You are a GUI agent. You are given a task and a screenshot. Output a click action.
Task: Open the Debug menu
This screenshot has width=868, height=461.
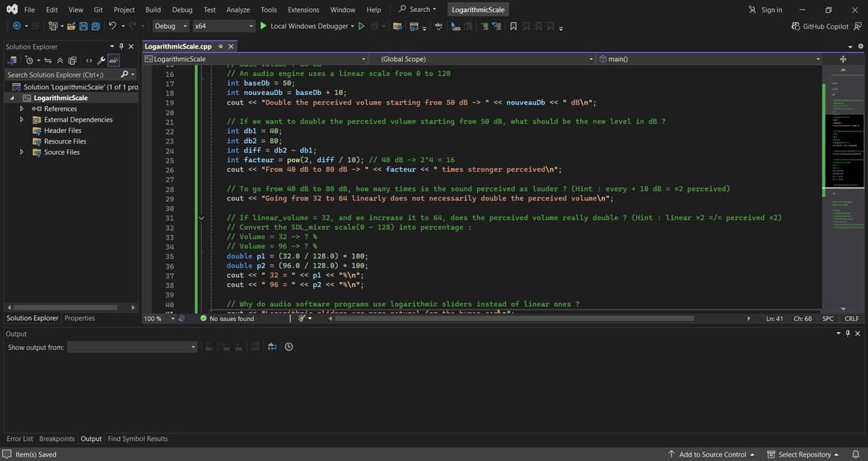182,10
